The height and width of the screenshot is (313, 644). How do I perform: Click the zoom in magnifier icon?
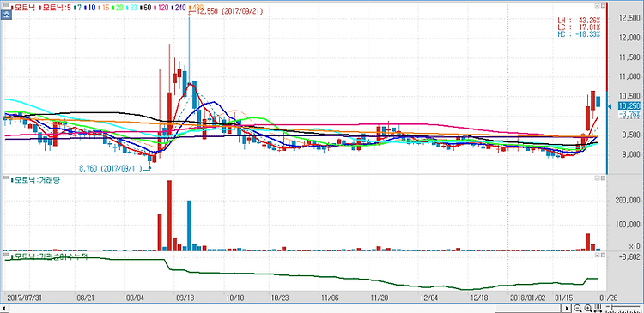(x=587, y=308)
